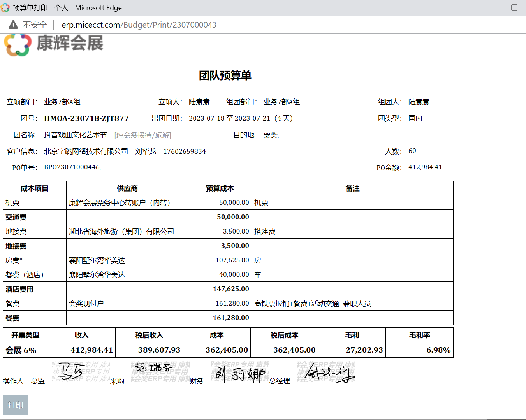Click the PO number BPO23071000446
The width and height of the screenshot is (526, 420).
click(72, 167)
